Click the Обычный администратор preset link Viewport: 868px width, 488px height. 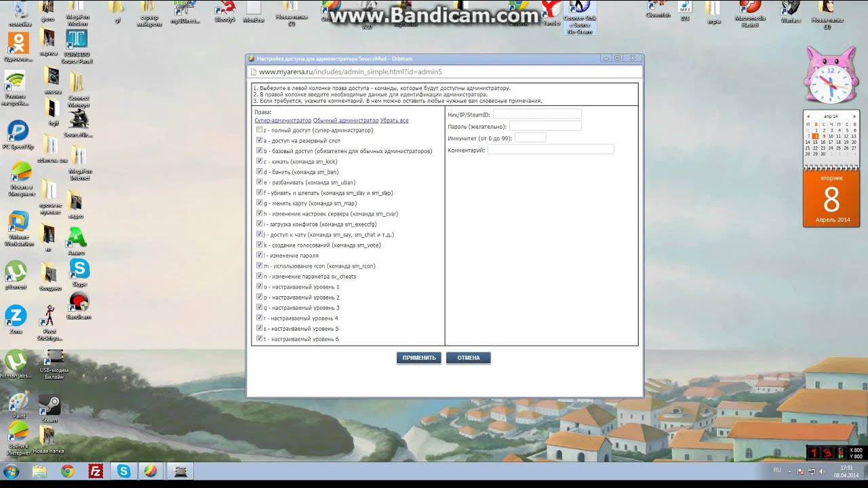(x=346, y=120)
